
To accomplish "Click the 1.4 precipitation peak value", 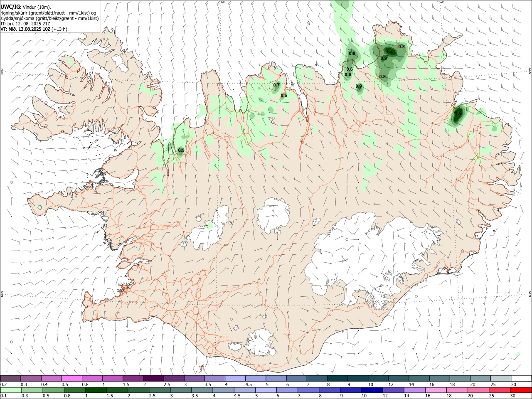I will point(389,52).
